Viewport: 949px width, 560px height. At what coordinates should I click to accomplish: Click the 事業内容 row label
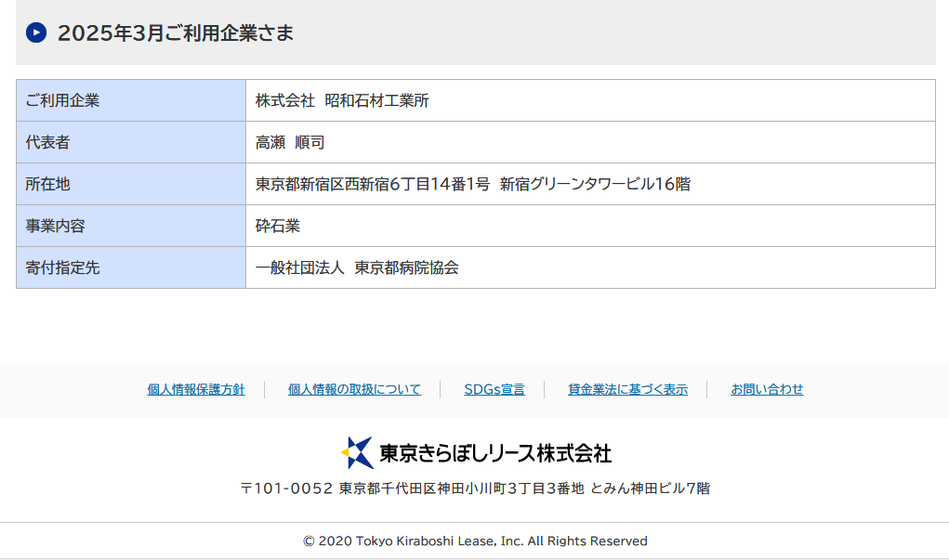[55, 226]
